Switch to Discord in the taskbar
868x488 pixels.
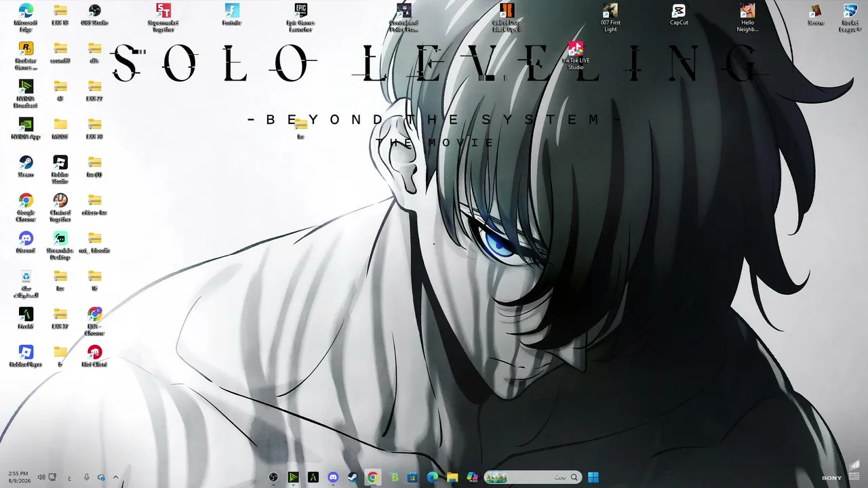tap(333, 477)
